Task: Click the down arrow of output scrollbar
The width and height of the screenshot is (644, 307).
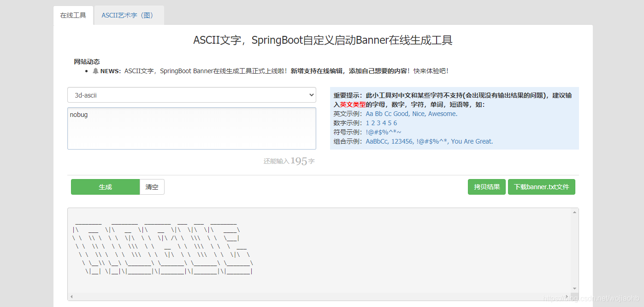Action: pyautogui.click(x=574, y=288)
